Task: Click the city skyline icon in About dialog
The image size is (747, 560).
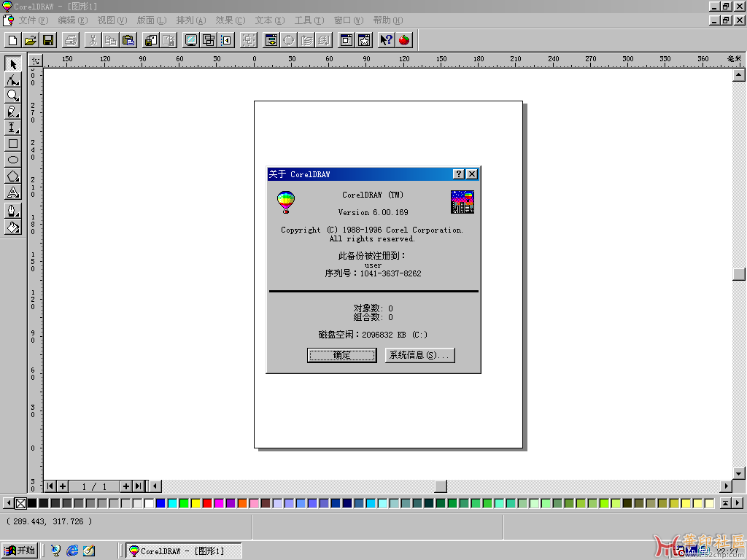Action: [462, 202]
